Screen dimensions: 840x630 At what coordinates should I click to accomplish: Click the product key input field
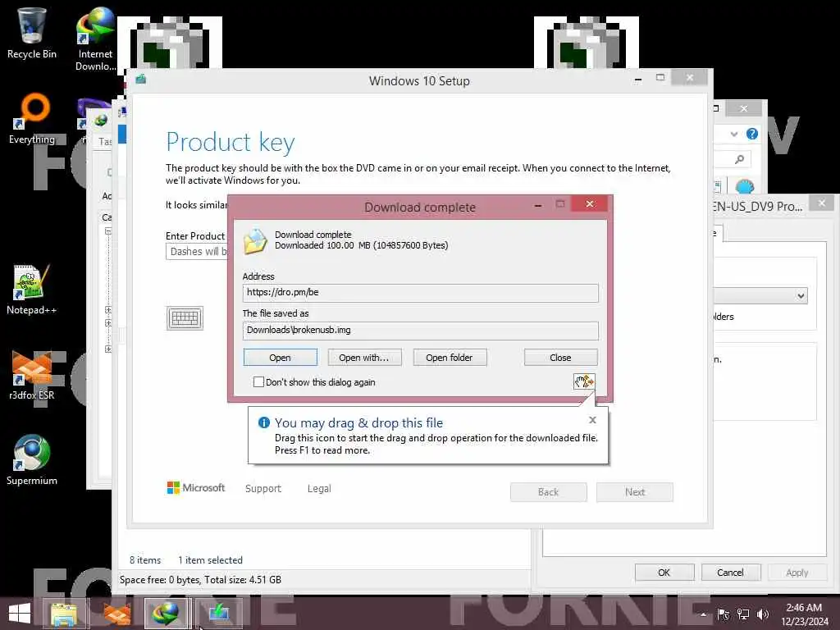(197, 251)
